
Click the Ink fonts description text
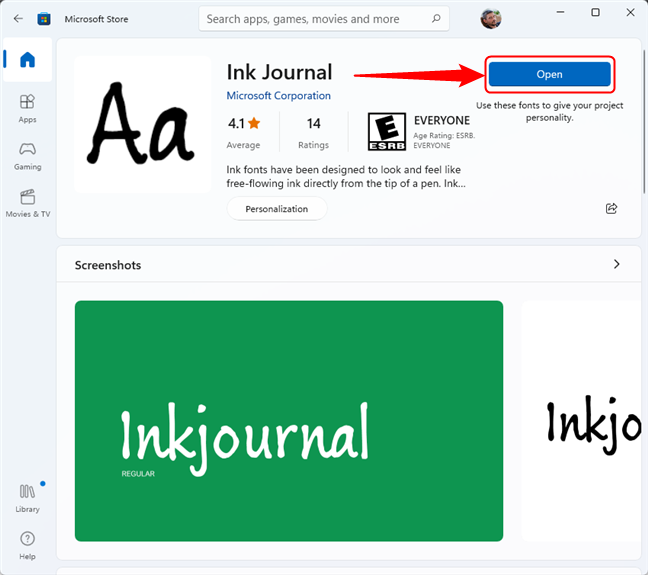coord(345,177)
